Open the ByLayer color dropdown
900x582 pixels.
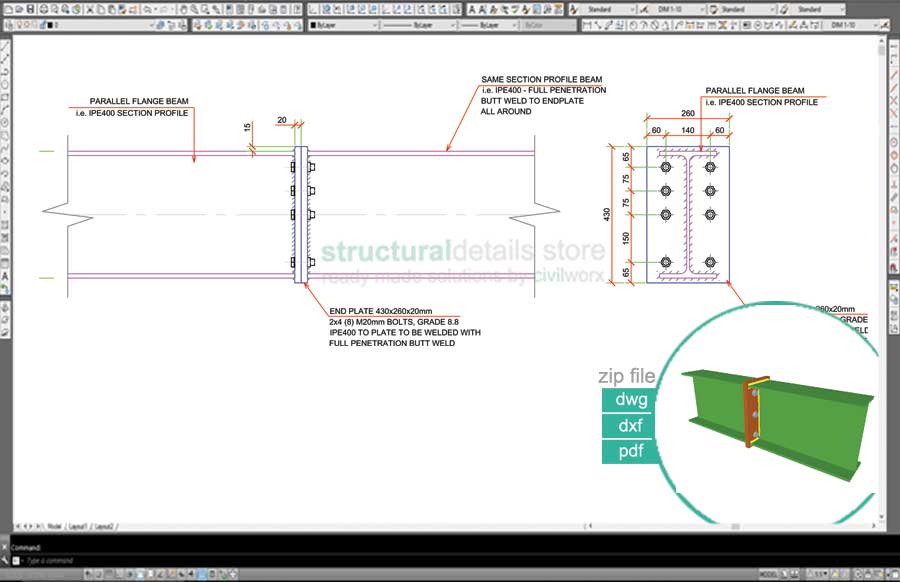(x=375, y=26)
